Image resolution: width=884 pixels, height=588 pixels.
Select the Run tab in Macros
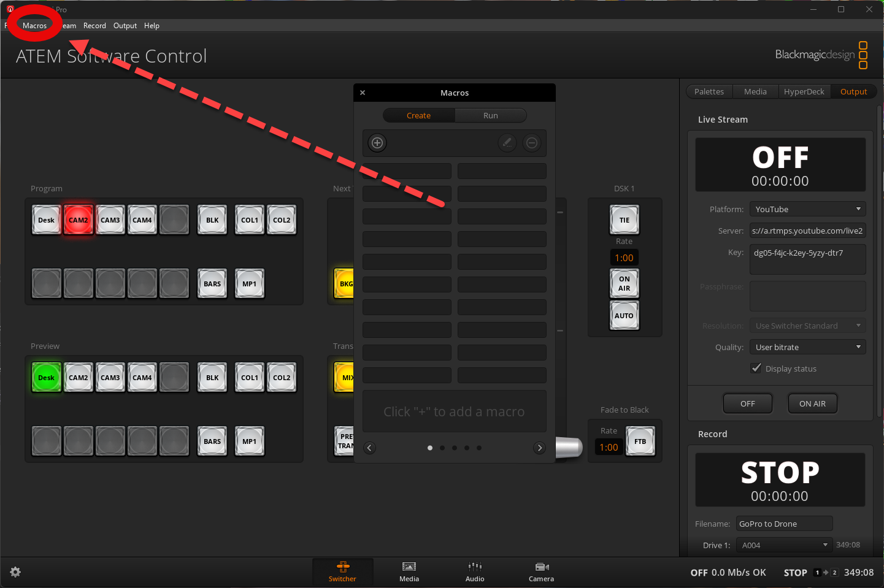click(x=491, y=115)
